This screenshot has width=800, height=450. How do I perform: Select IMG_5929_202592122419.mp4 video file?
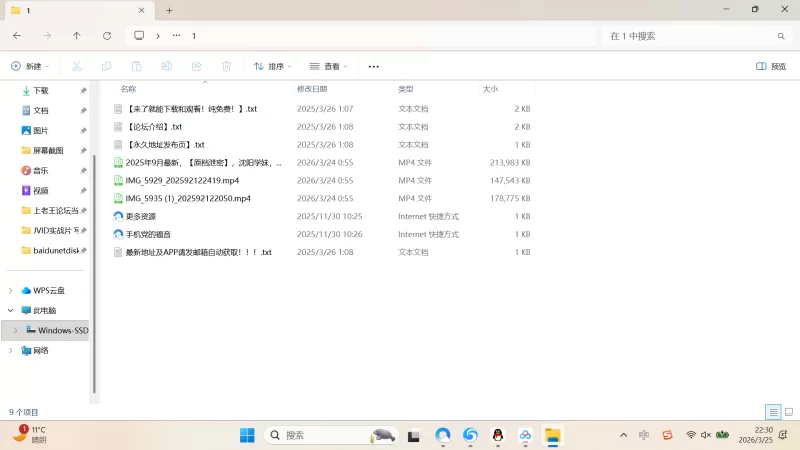pos(182,181)
